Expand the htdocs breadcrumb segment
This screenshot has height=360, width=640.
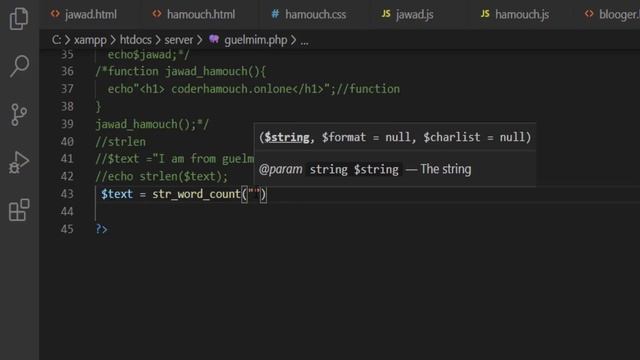tap(136, 40)
